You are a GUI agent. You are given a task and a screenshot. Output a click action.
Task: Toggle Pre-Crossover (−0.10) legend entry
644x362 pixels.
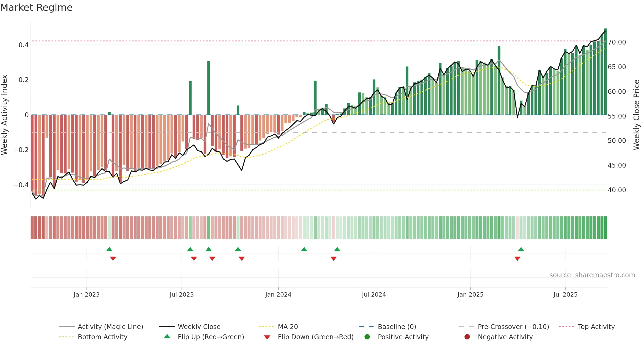tap(504, 327)
